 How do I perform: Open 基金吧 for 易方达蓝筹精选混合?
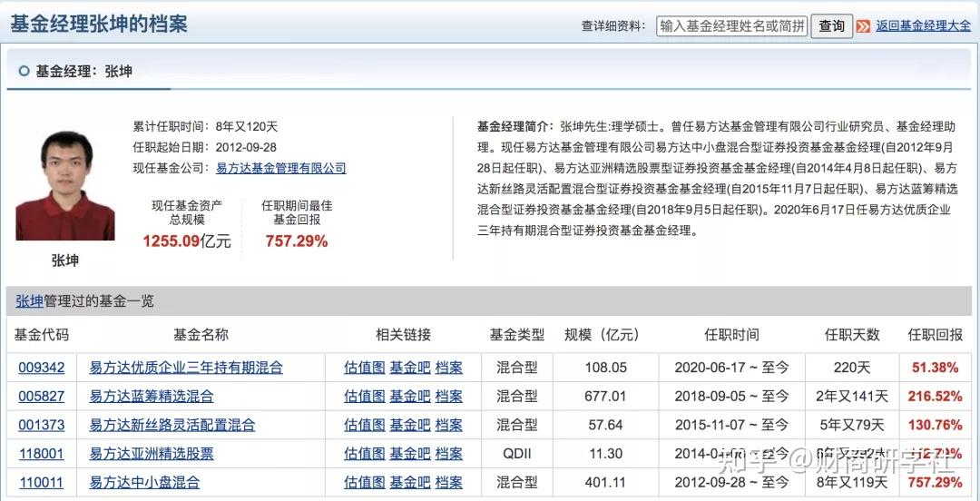[410, 397]
